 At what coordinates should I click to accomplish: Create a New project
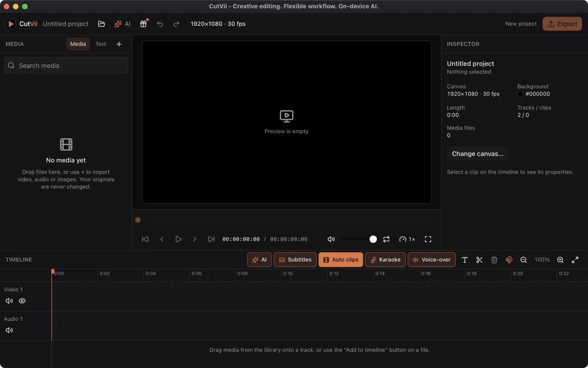coord(521,24)
